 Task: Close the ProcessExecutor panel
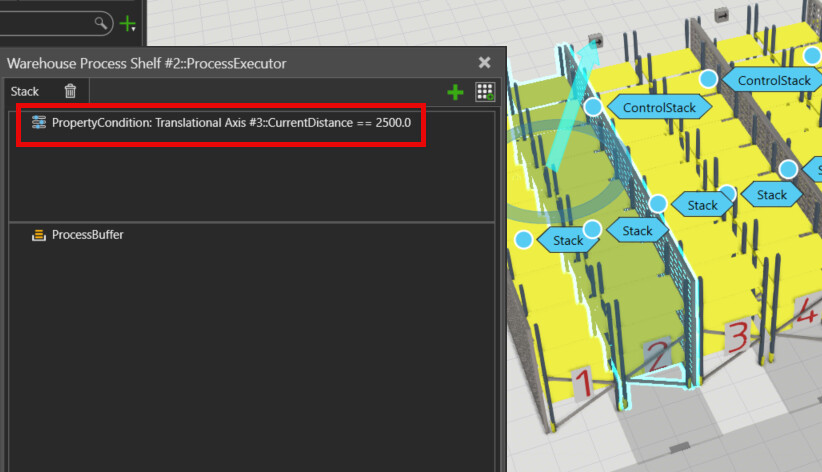[x=484, y=63]
